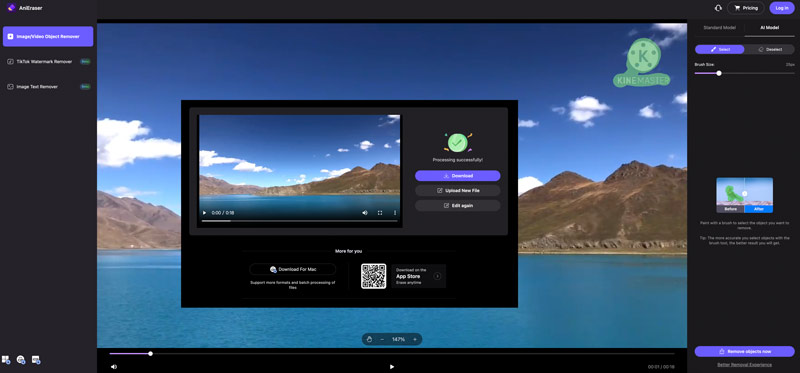Click Download For Mac button

pyautogui.click(x=292, y=269)
